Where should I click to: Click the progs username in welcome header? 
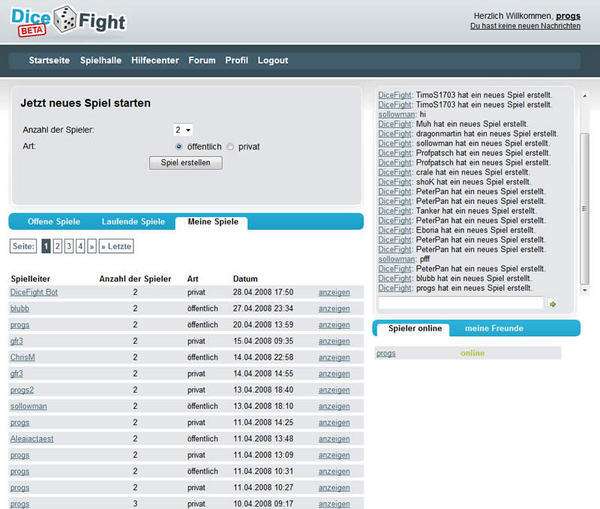(568, 16)
